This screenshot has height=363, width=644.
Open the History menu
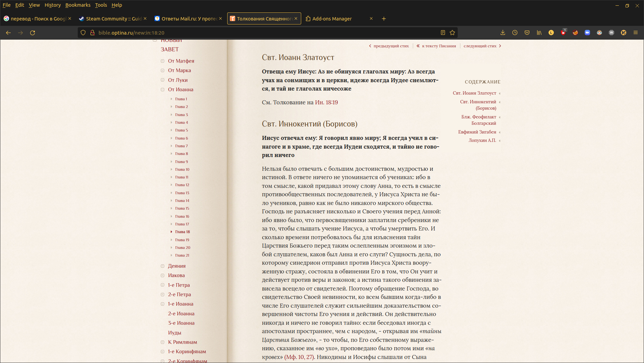point(52,5)
